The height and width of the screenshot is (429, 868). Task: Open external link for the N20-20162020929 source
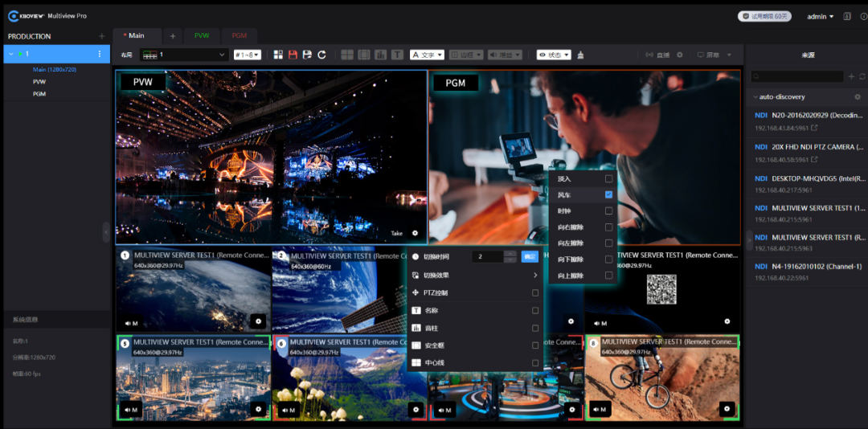(x=814, y=129)
